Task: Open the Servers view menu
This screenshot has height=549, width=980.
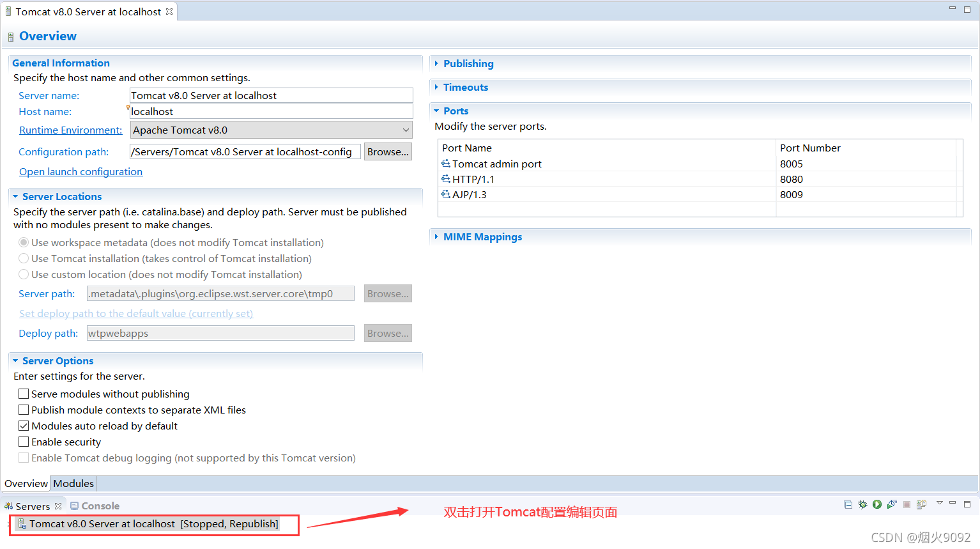Action: pos(939,504)
